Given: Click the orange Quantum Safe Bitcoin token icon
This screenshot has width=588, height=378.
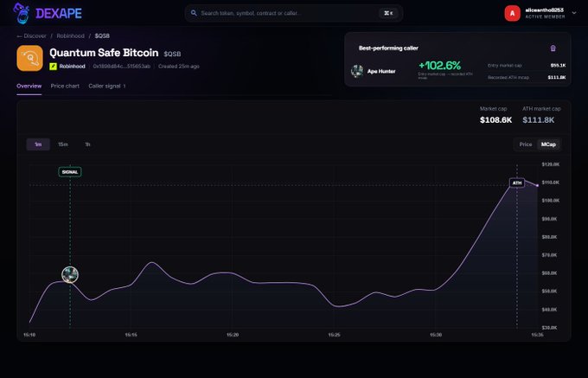Looking at the screenshot, I should click(29, 58).
